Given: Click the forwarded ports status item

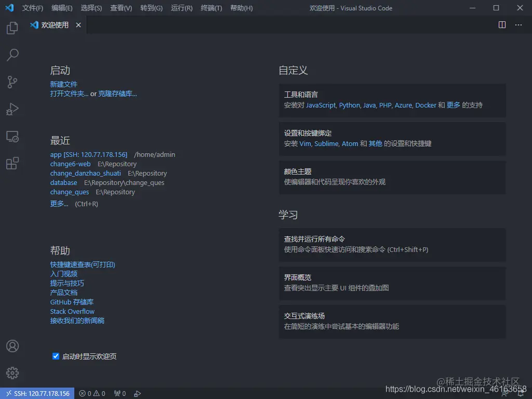Looking at the screenshot, I should coord(120,394).
